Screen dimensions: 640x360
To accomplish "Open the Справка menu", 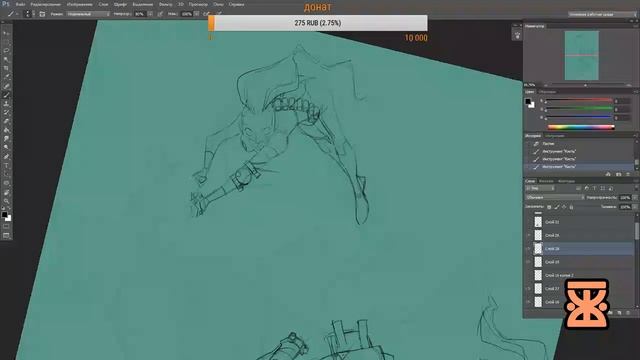I will pyautogui.click(x=236, y=4).
